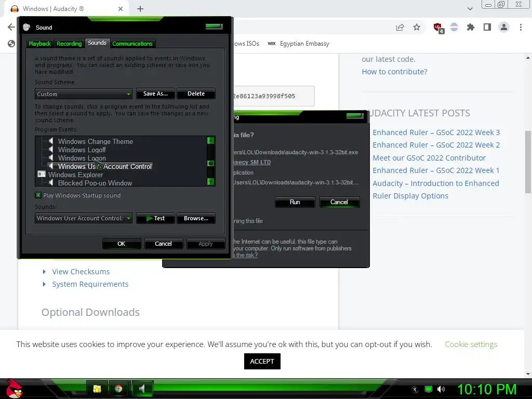
Task: Open "the risk?" link in warning dialog
Action: (247, 255)
